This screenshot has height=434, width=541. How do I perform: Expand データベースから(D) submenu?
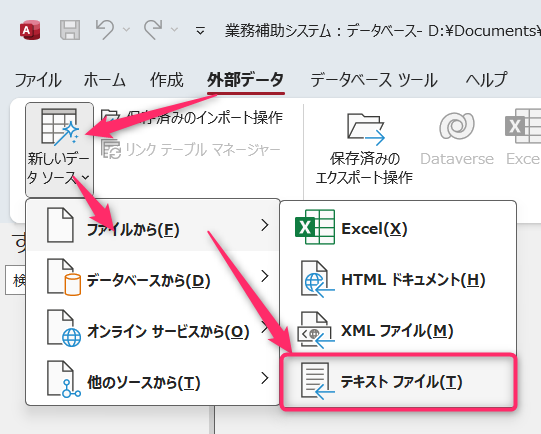[153, 277]
